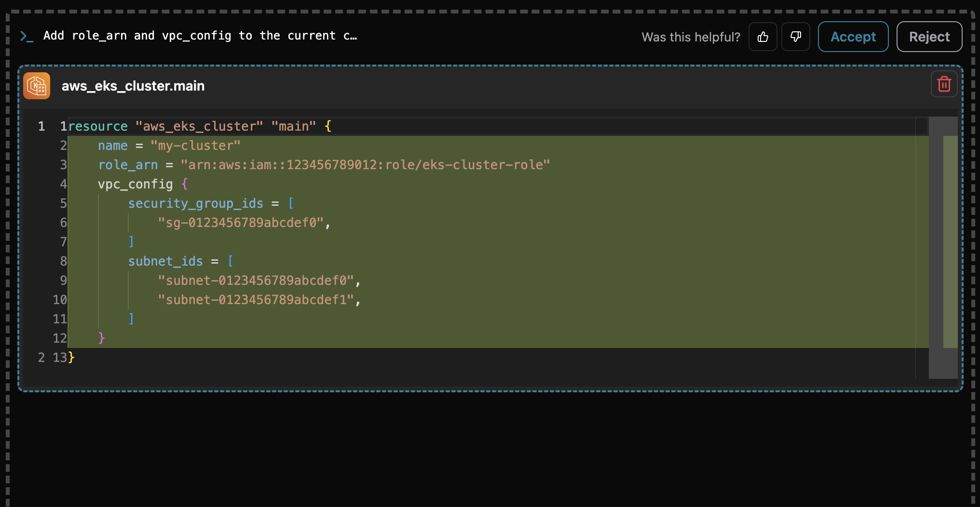Click the aws_eks_cluster.main resource title
This screenshot has width=980, height=507.
133,86
